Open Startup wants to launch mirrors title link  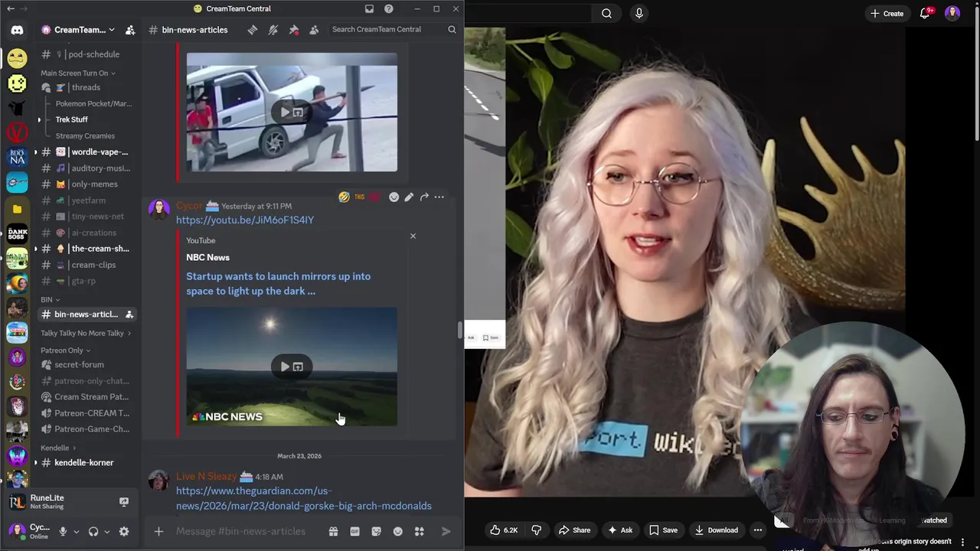coord(278,283)
